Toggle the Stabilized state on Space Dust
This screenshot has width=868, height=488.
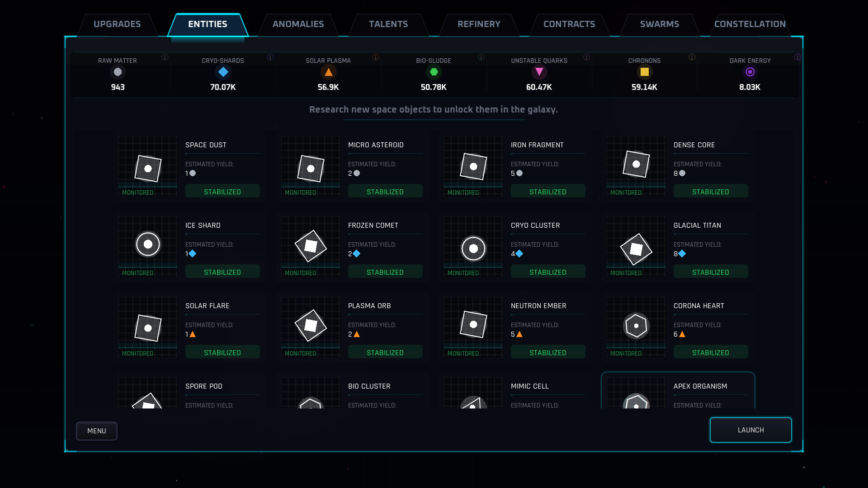[222, 191]
